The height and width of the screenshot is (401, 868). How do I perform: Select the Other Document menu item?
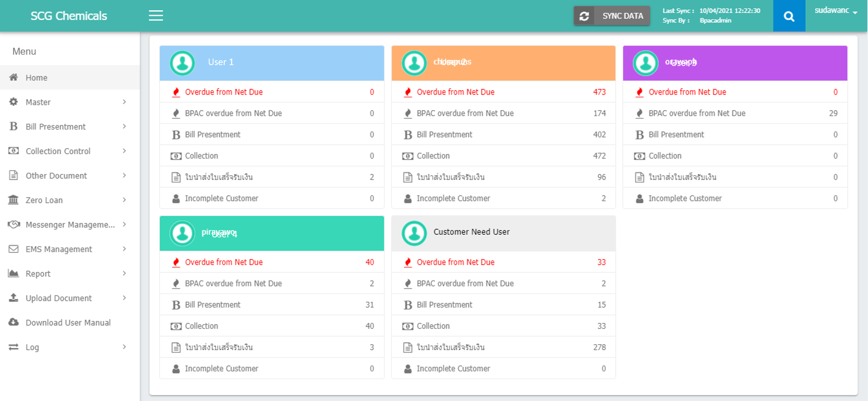click(x=56, y=176)
